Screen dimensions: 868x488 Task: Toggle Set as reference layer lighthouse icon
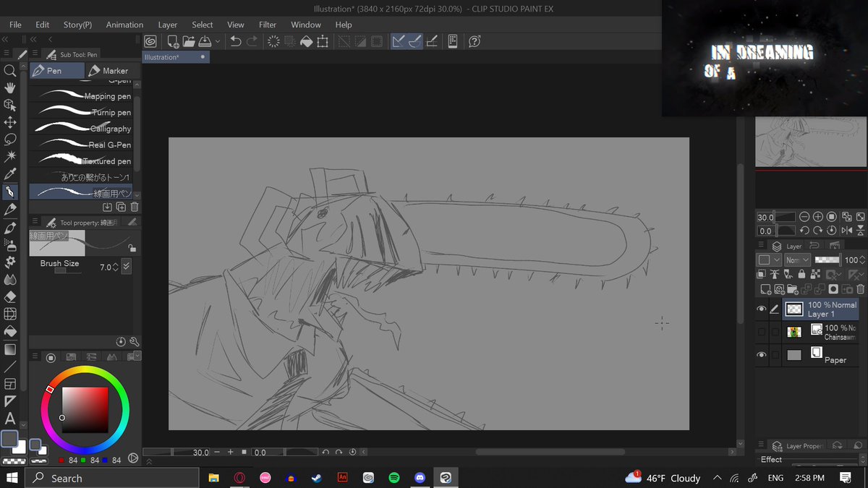tap(776, 274)
